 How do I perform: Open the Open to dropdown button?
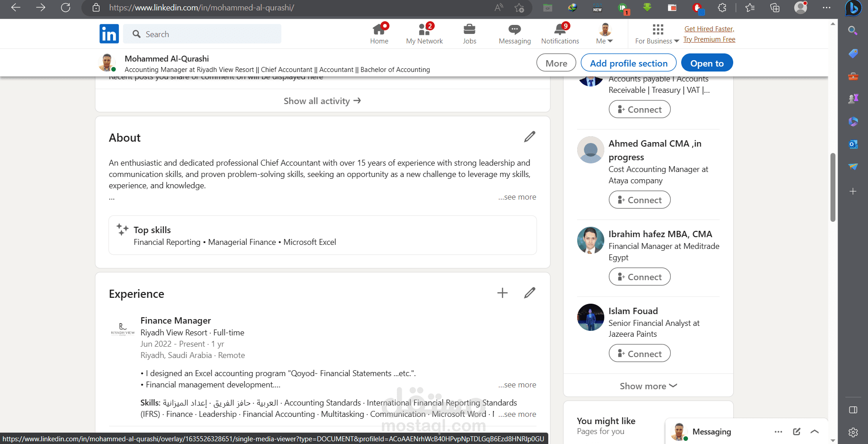click(x=707, y=63)
